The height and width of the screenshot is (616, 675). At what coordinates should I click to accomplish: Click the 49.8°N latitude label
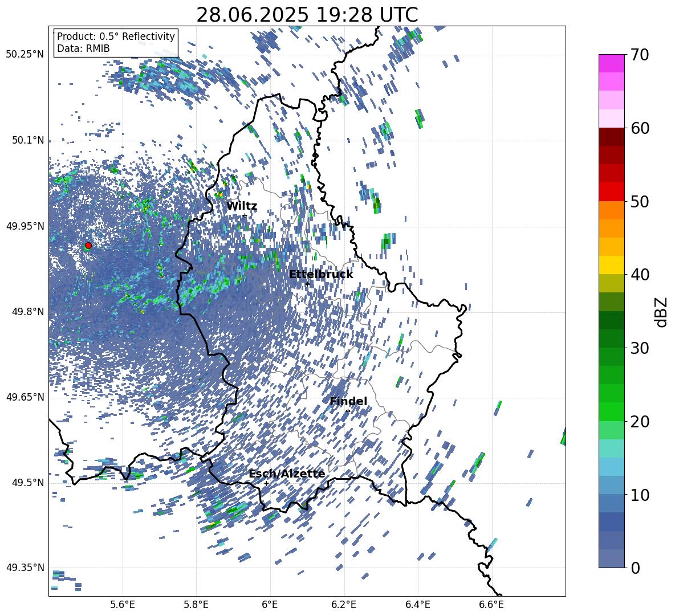(29, 312)
